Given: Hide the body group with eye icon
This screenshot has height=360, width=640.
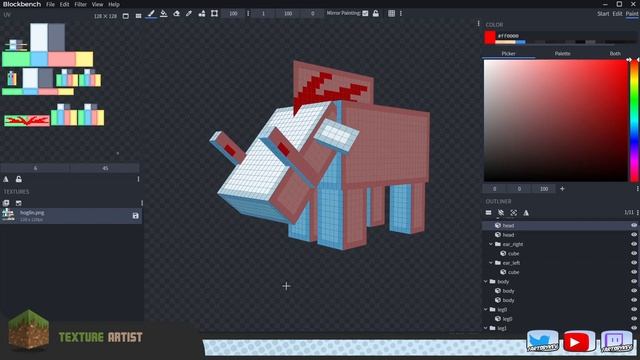Looking at the screenshot, I should (633, 282).
